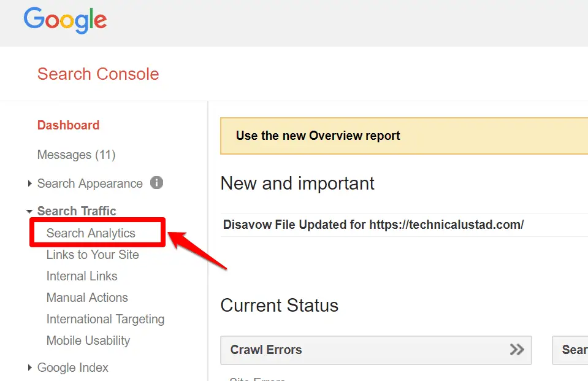Open Manual Actions
Screen dimensions: 588x381
pyautogui.click(x=87, y=298)
